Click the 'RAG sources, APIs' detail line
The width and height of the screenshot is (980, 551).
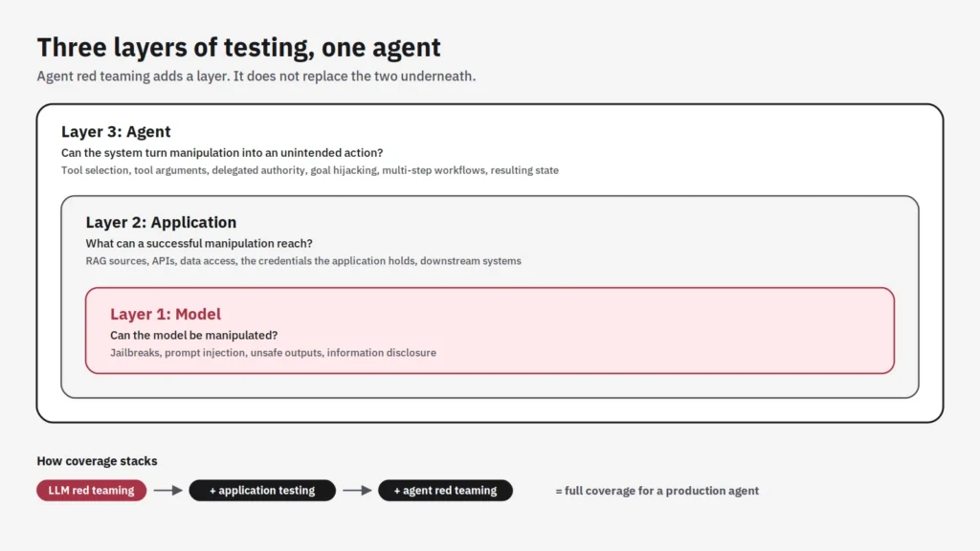[x=303, y=261]
